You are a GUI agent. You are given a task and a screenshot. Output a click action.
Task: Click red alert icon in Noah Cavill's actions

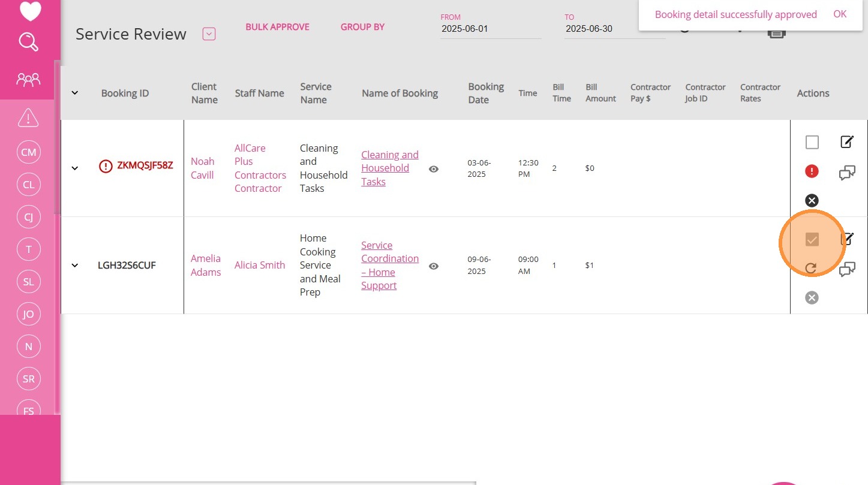pos(812,172)
